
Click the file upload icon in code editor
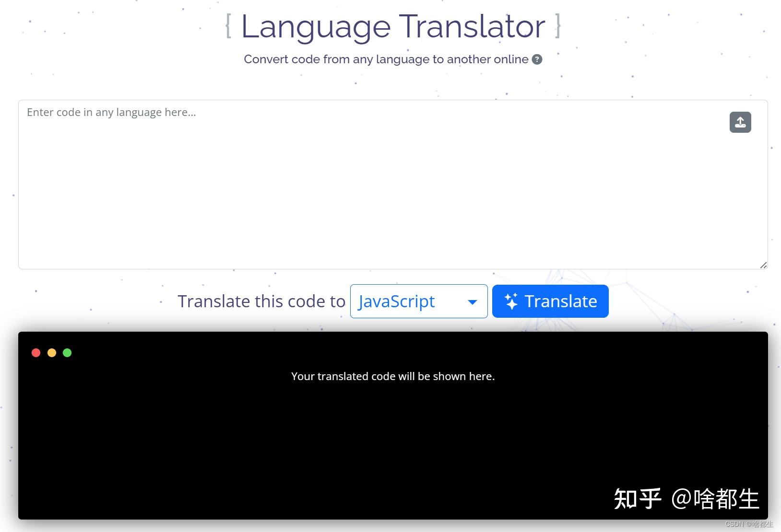740,122
